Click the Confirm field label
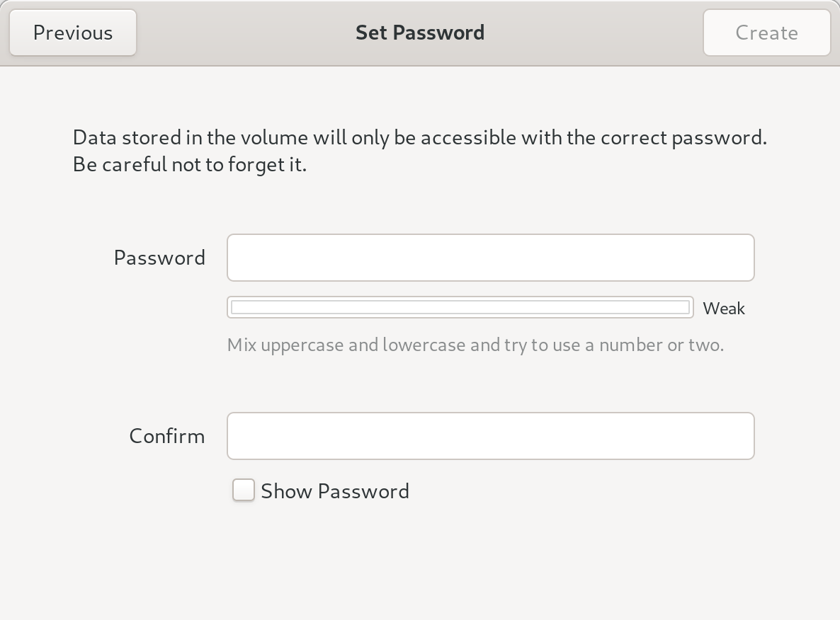This screenshot has height=620, width=840. point(166,435)
